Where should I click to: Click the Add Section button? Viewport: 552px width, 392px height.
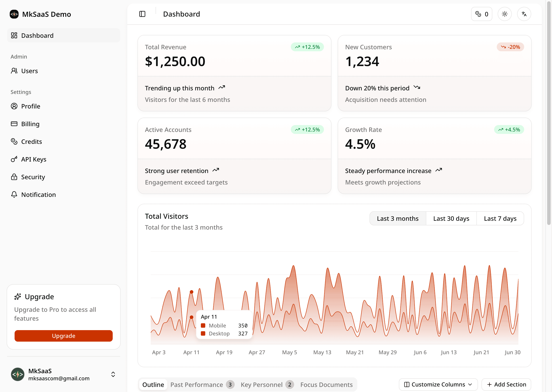[x=506, y=384]
